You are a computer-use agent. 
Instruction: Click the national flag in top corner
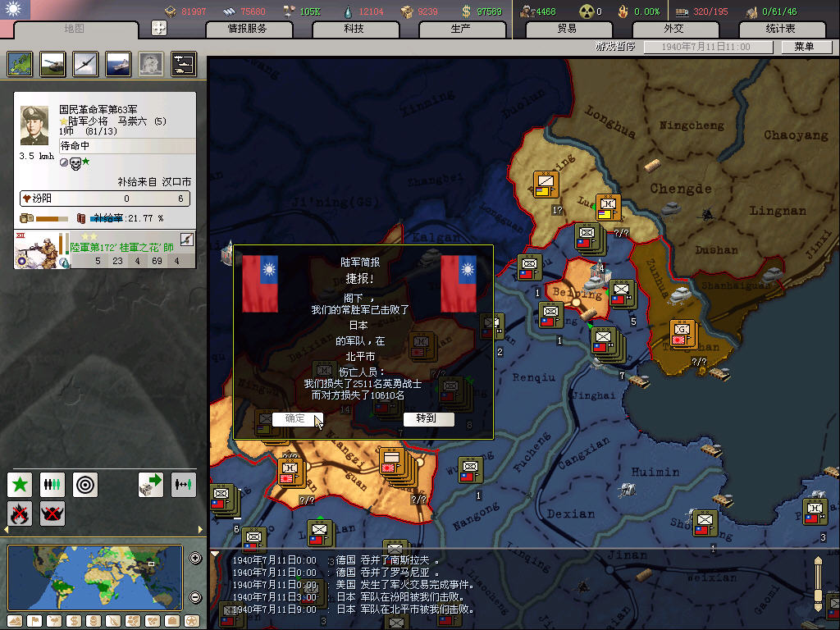[15, 9]
